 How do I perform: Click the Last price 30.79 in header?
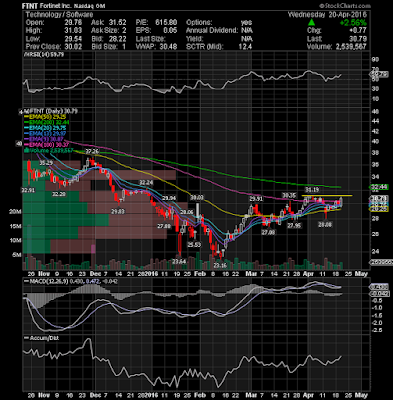358,39
